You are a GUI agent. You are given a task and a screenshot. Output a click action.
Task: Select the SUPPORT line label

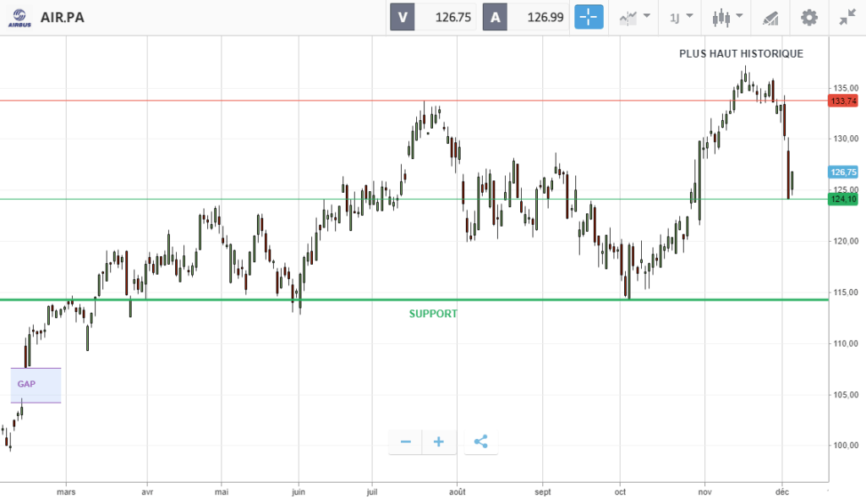pos(433,314)
